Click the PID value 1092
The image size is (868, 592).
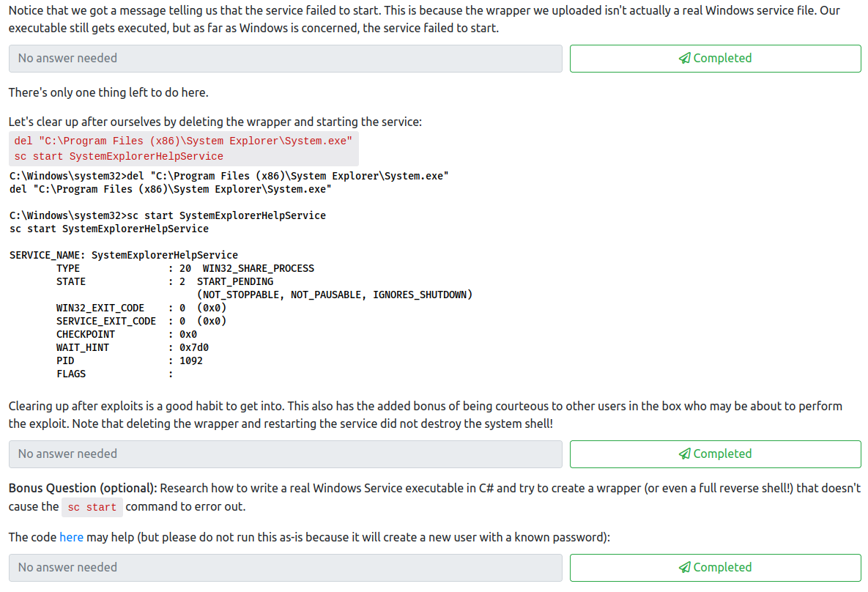[x=190, y=360]
